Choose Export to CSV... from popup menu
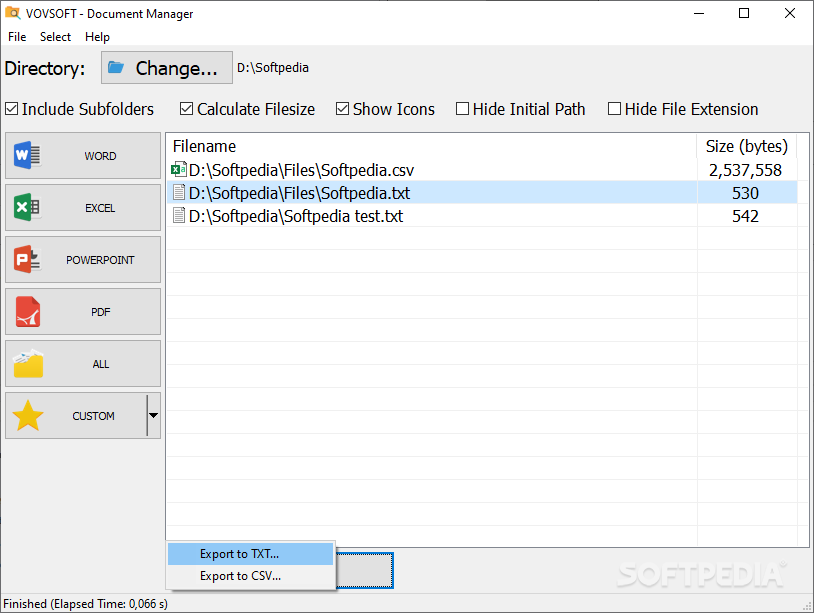Viewport: 814px width, 613px height. coord(250,576)
